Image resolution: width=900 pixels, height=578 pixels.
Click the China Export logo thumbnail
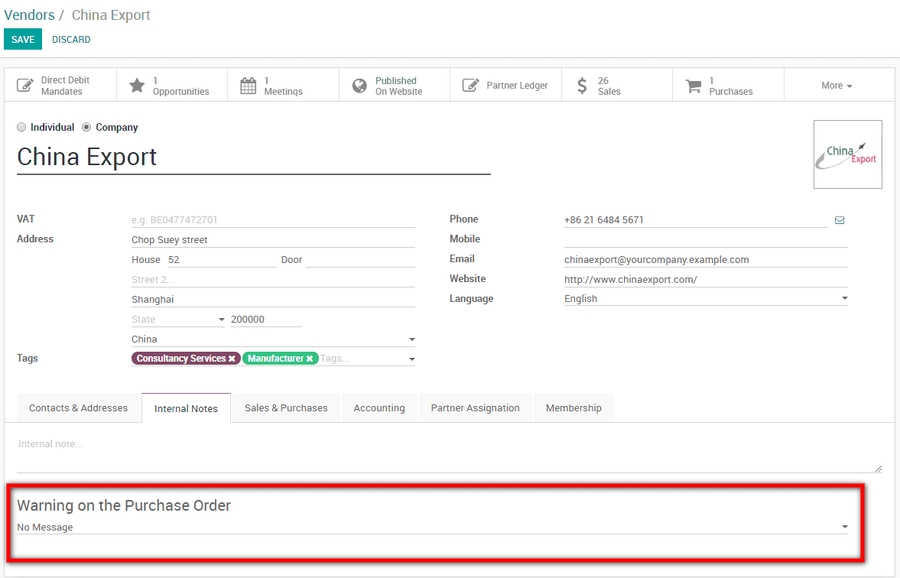(x=847, y=154)
